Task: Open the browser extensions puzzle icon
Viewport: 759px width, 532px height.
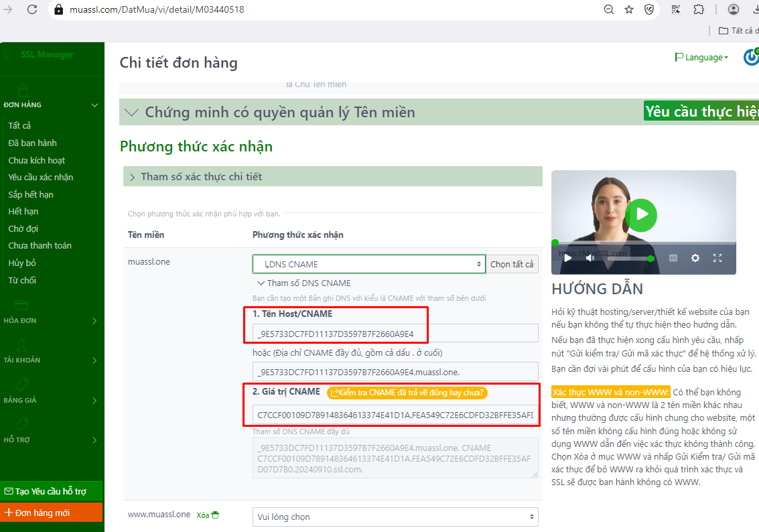Action: (699, 9)
